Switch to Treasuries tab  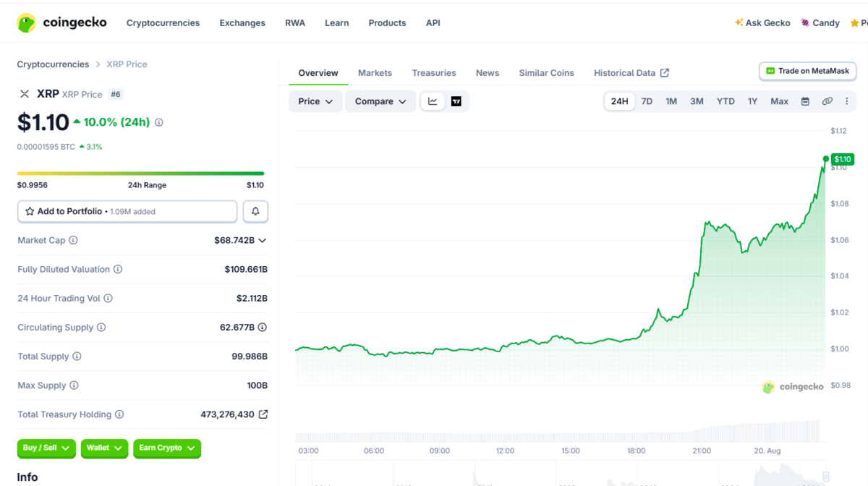click(x=434, y=73)
